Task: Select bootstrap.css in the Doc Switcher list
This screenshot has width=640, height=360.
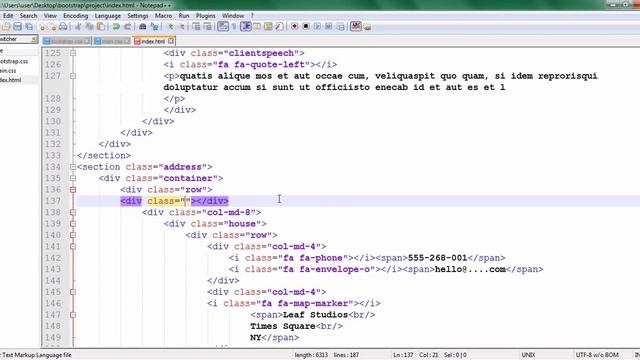Action: (15, 61)
